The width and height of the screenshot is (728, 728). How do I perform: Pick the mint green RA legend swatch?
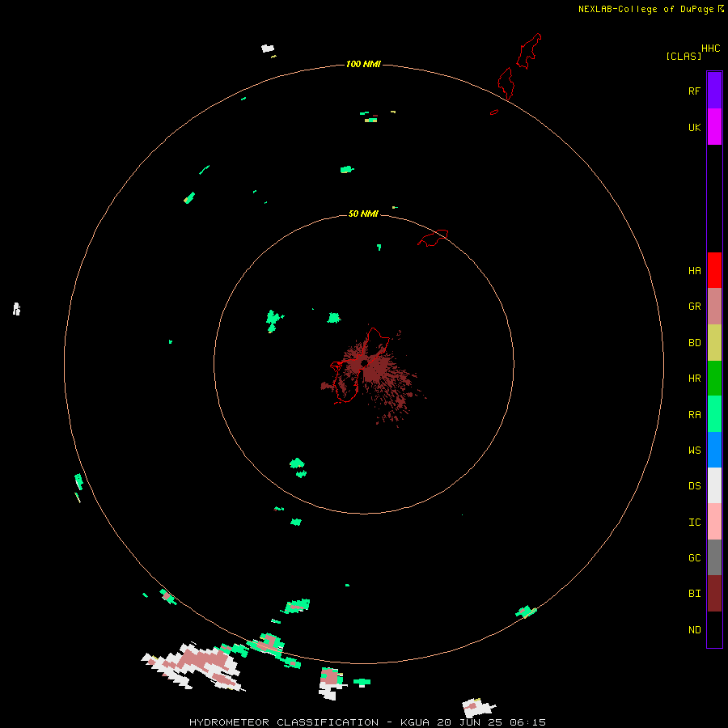tap(714, 414)
